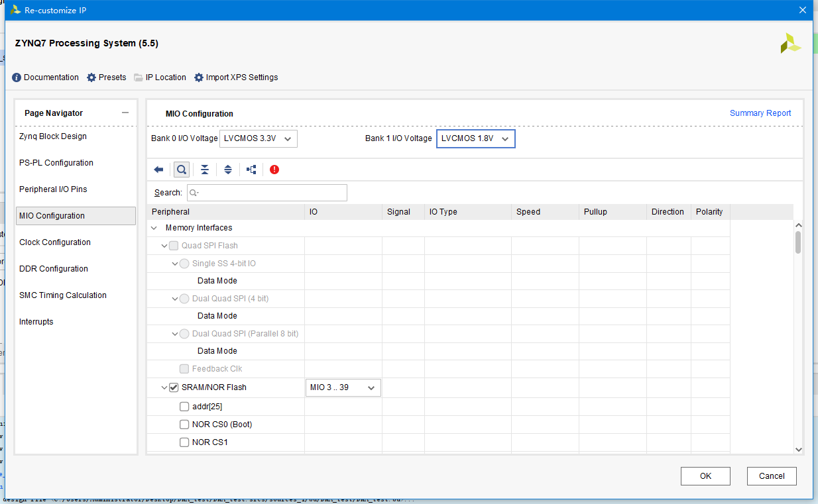This screenshot has height=504, width=818.
Task: Open the Bank 1 I/O Voltage dropdown
Action: click(475, 138)
